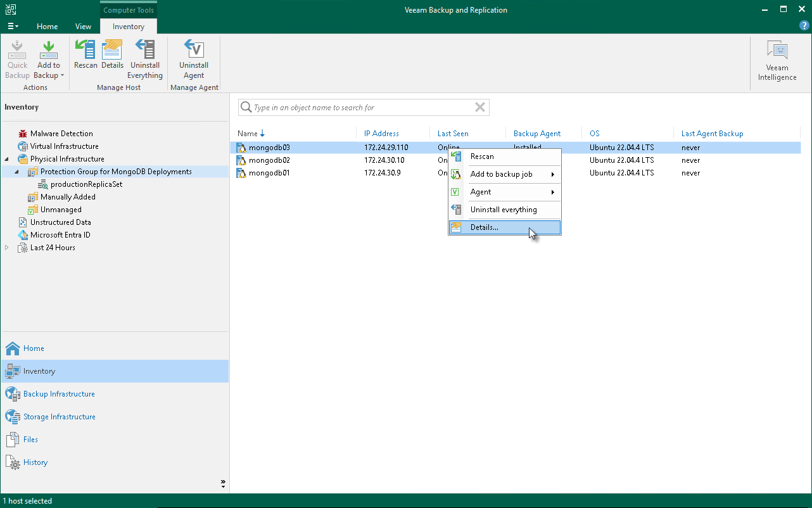The image size is (812, 508).
Task: Sort the list by the IP Address column
Action: [382, 134]
